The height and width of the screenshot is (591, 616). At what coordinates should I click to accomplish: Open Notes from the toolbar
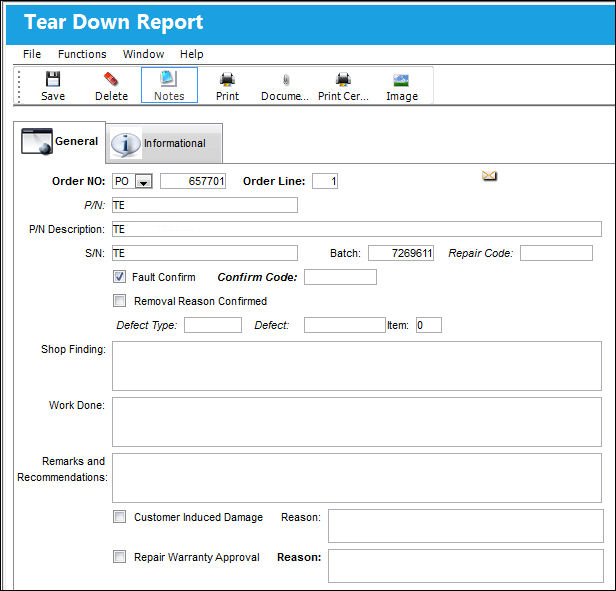[x=169, y=85]
